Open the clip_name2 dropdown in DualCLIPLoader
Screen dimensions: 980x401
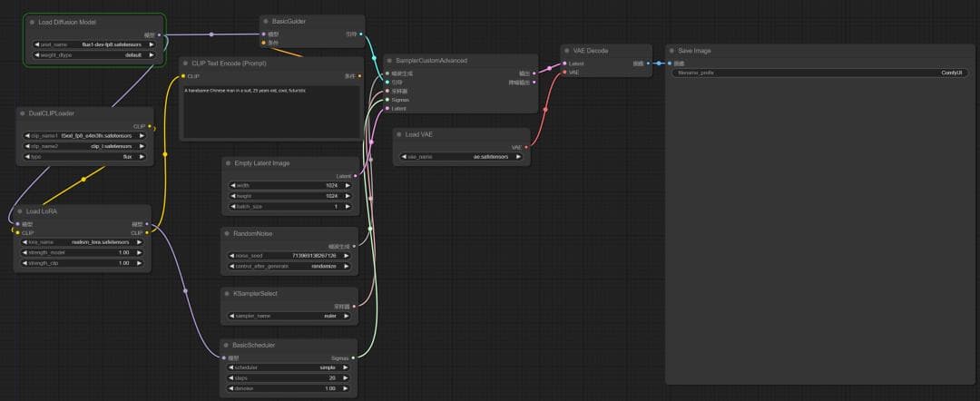(84, 146)
